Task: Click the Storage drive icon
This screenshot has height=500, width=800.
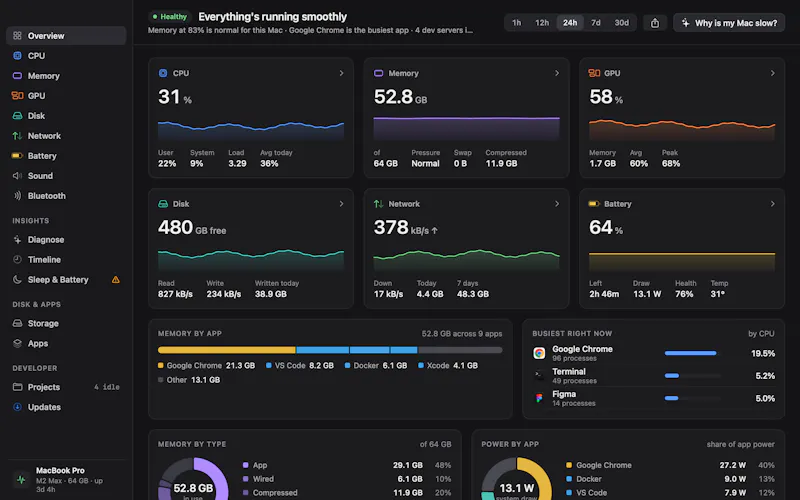Action: (x=17, y=323)
